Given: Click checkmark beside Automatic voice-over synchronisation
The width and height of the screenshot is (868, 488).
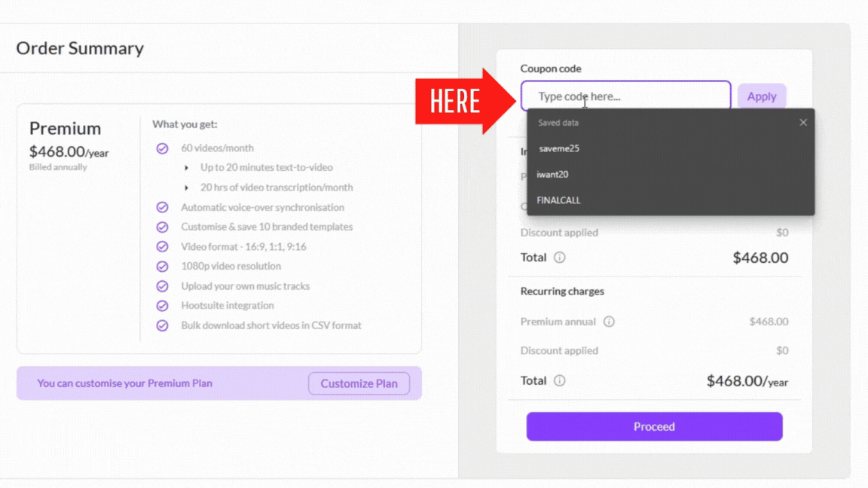Looking at the screenshot, I should (162, 207).
